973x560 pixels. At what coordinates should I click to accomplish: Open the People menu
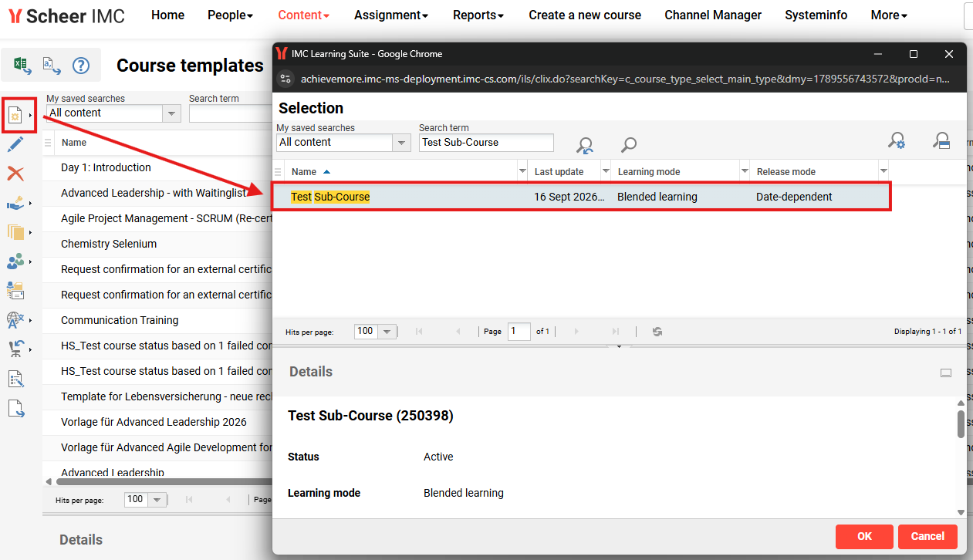pyautogui.click(x=231, y=15)
